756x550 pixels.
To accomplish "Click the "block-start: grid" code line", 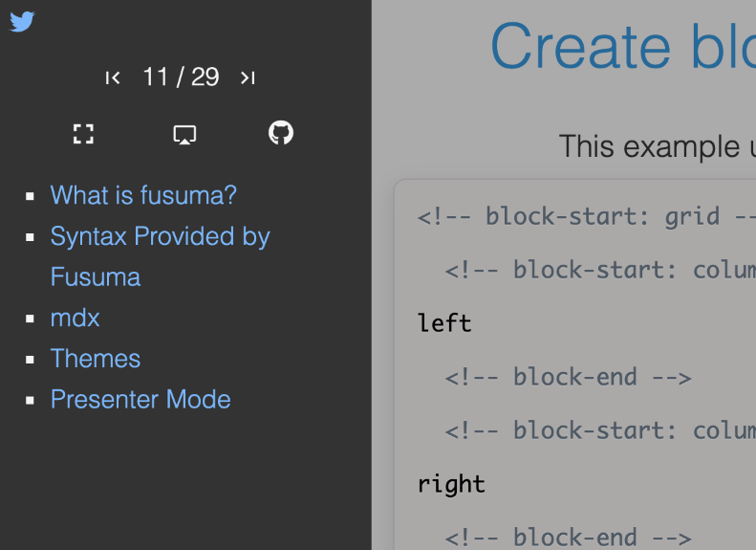I will [x=585, y=216].
